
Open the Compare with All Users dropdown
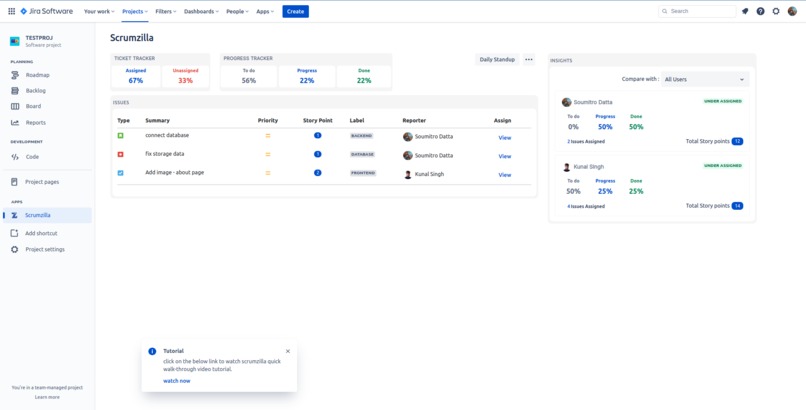pyautogui.click(x=705, y=79)
